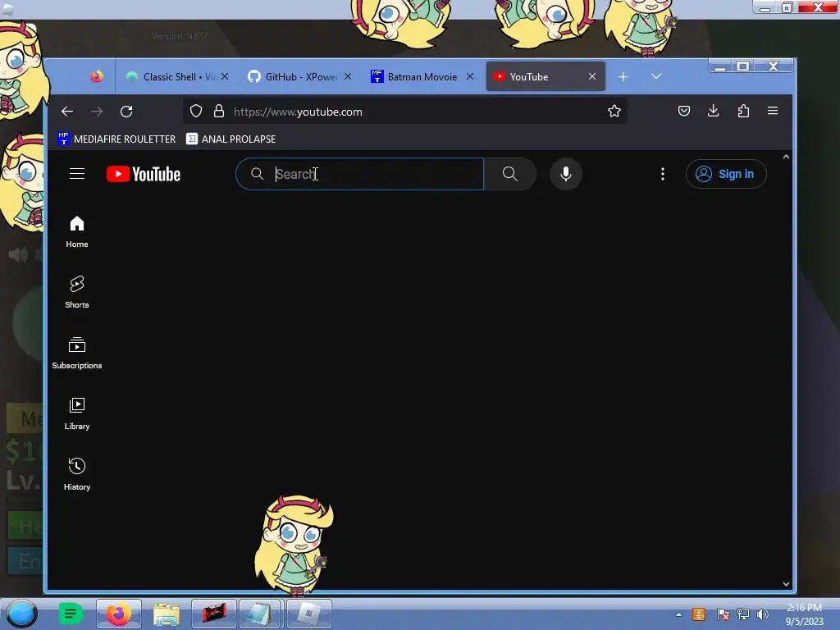
Task: Submit search with the magnifier button
Action: [510, 174]
